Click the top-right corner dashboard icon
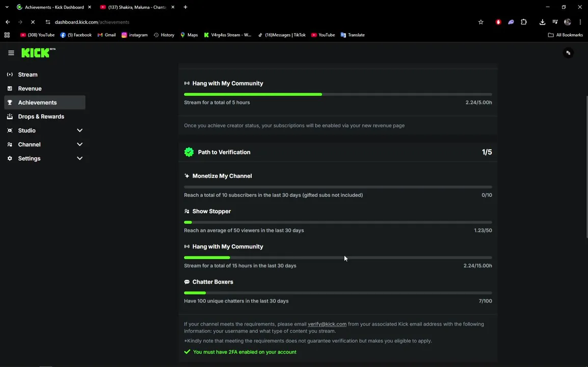588x367 pixels. point(568,53)
